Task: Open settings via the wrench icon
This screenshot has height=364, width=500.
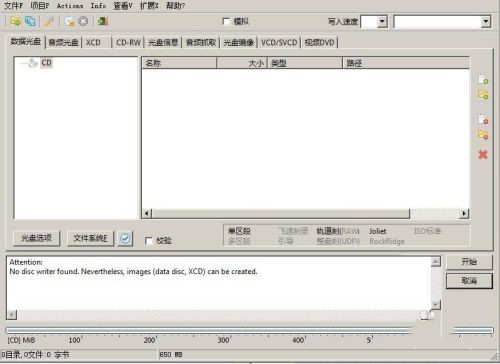Action: 49,22
